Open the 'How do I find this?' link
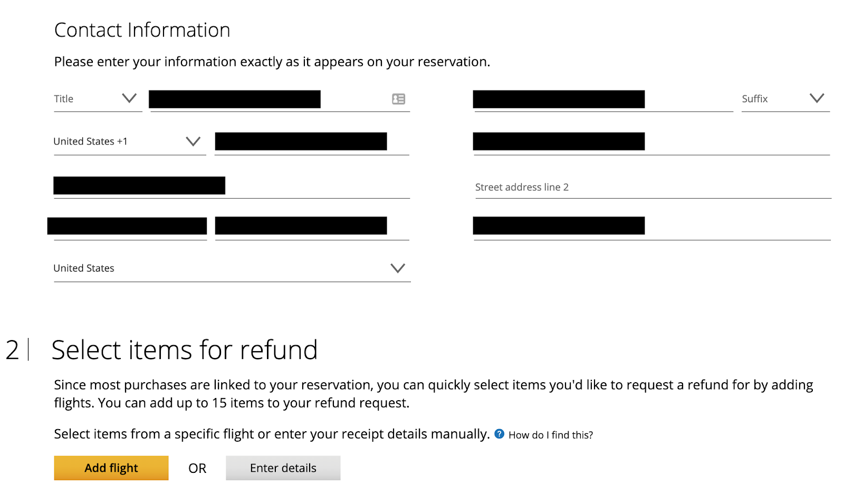844x504 pixels. [550, 435]
